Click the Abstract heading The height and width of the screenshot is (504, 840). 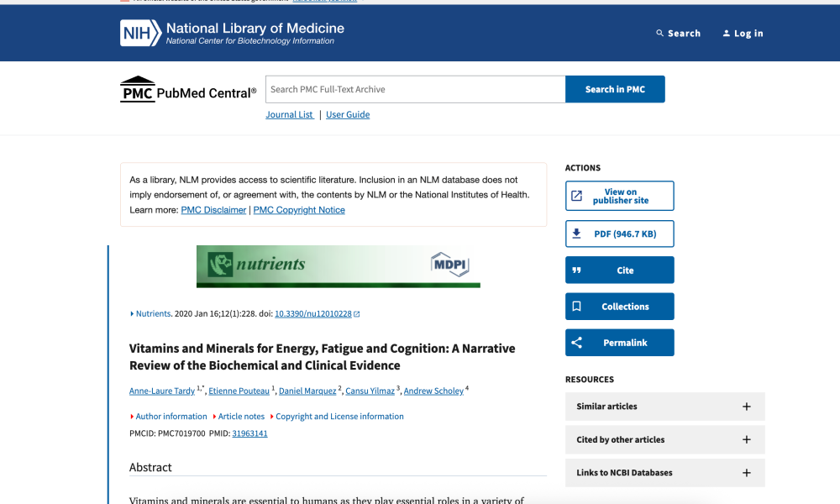click(x=150, y=467)
